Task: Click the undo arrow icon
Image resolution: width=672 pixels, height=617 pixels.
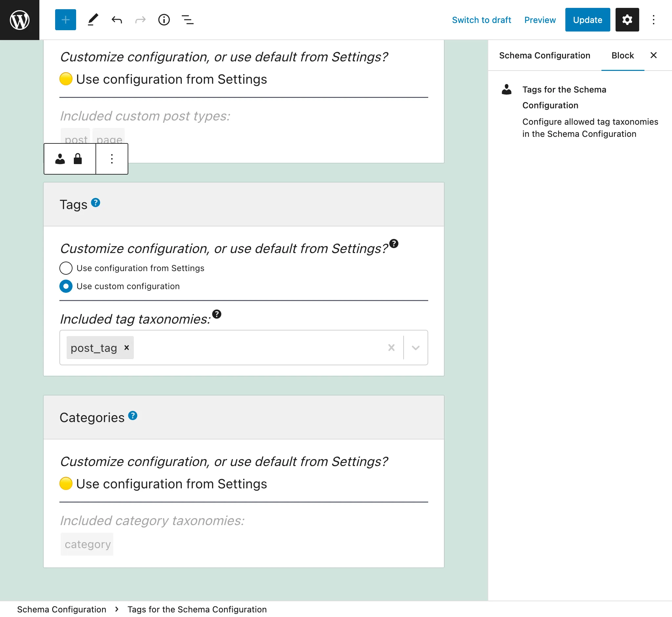Action: pos(116,19)
